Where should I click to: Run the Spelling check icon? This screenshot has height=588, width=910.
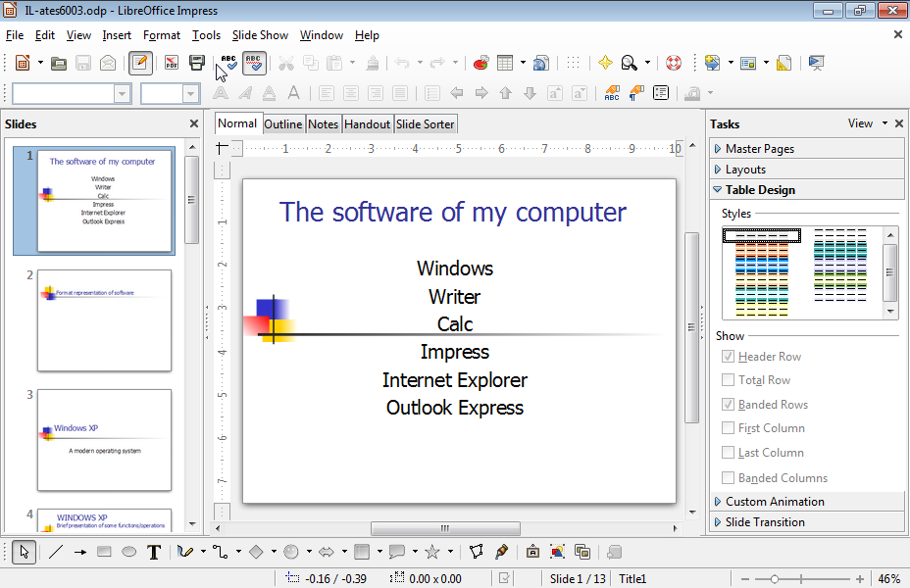[228, 63]
